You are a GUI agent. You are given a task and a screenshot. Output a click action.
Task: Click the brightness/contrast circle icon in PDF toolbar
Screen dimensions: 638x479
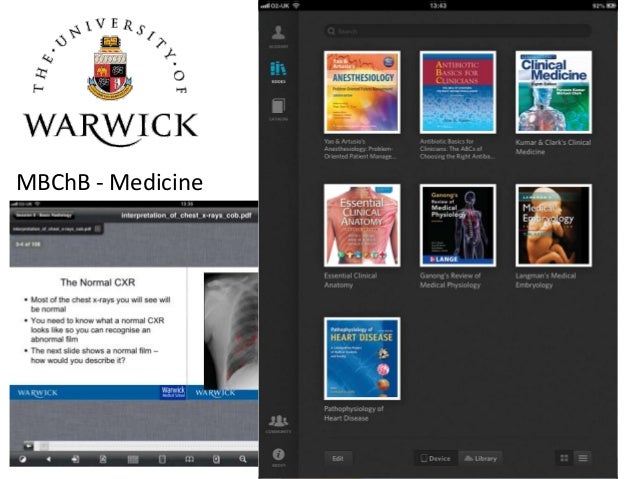click(x=23, y=459)
